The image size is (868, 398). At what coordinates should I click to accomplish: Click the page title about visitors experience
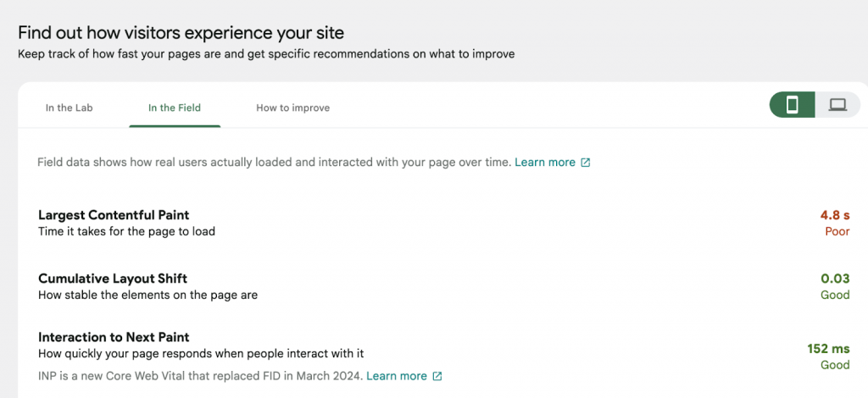pyautogui.click(x=181, y=33)
